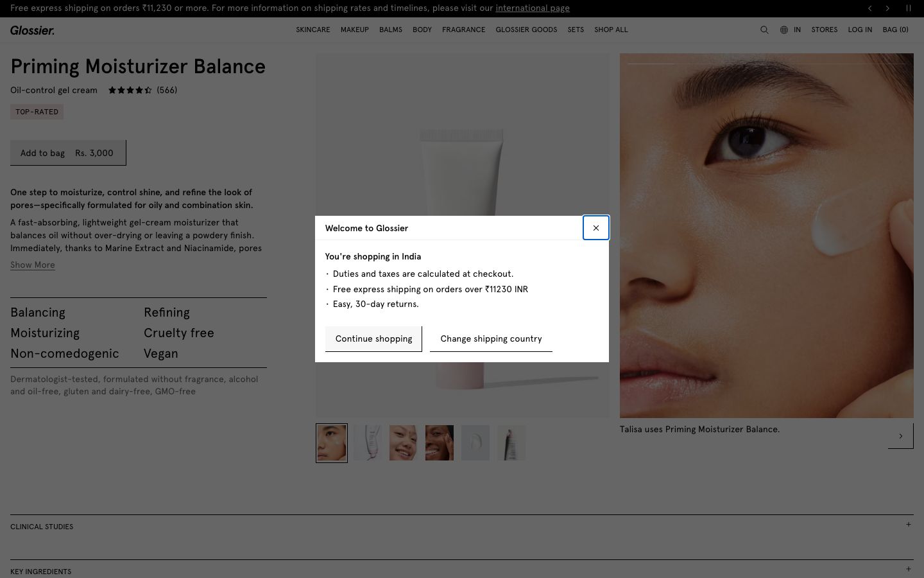Click the 'Refining' attribute text

tap(167, 312)
